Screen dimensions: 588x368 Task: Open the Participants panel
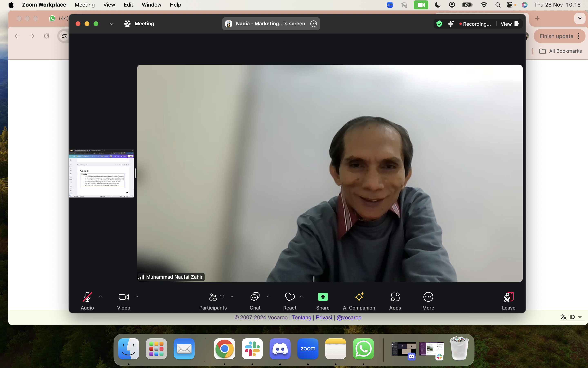[x=213, y=301]
